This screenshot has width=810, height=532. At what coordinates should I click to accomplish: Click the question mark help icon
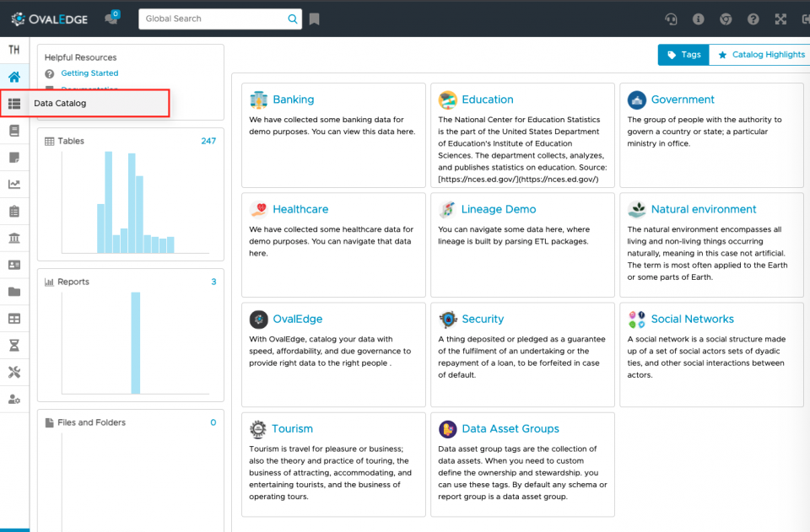(753, 19)
